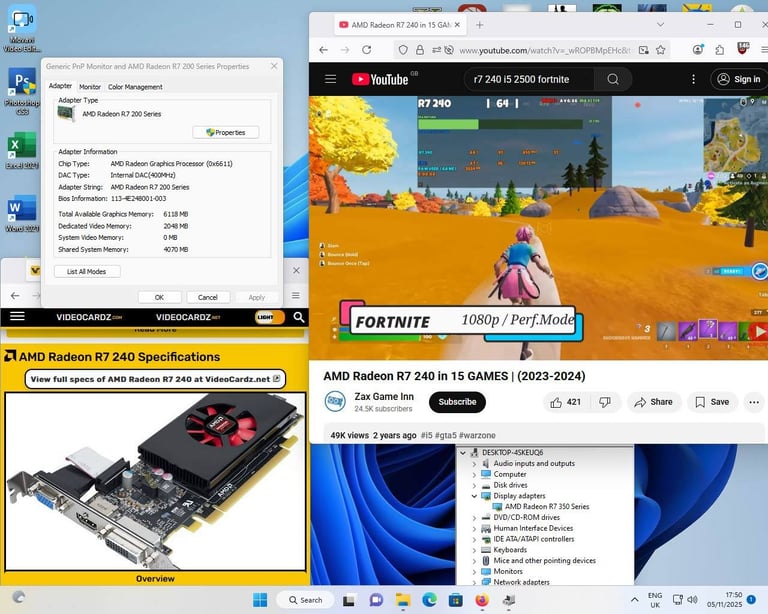The width and height of the screenshot is (768, 614).
Task: Open Firefox from the taskbar
Action: click(482, 600)
